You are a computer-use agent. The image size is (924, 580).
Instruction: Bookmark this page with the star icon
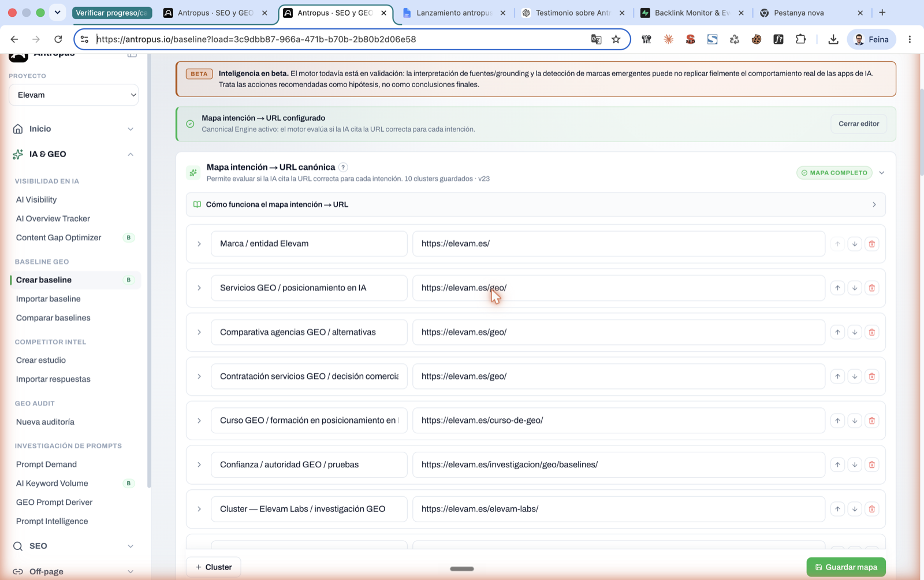pyautogui.click(x=616, y=39)
